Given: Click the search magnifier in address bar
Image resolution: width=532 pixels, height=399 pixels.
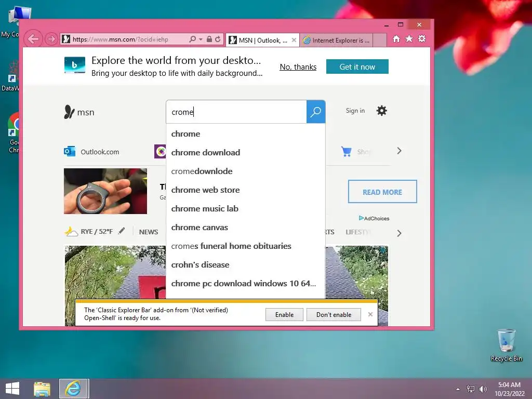Looking at the screenshot, I should pyautogui.click(x=192, y=39).
